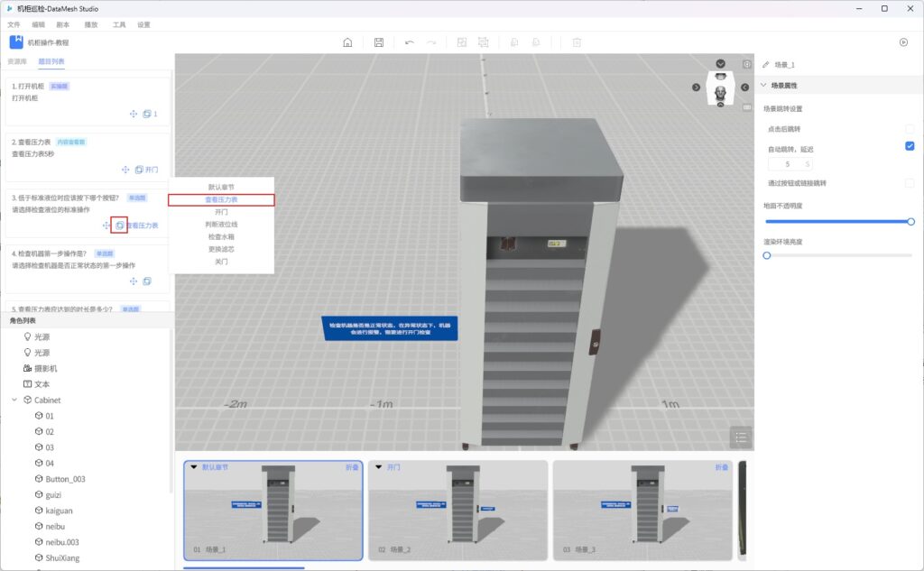The width and height of the screenshot is (924, 571).
Task: Collapse the Cabinet tree node
Action: point(14,400)
